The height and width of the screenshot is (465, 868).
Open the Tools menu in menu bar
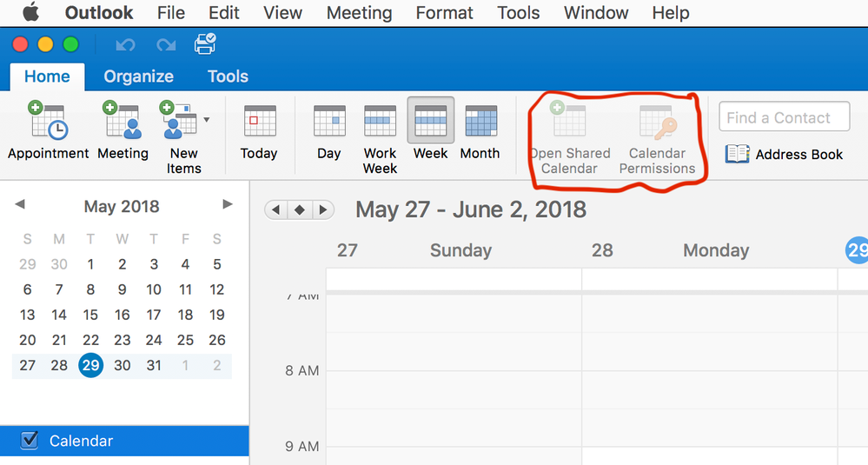pos(518,12)
